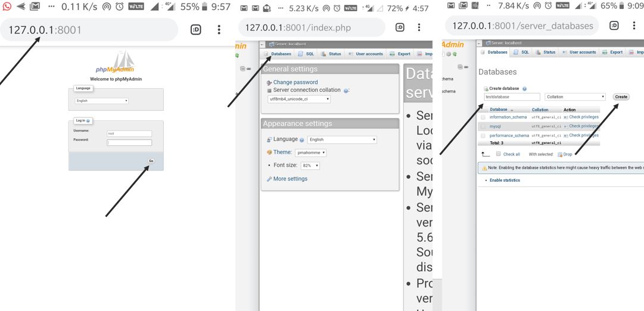Open mysql database link
This screenshot has width=644, height=311.
tap(495, 126)
